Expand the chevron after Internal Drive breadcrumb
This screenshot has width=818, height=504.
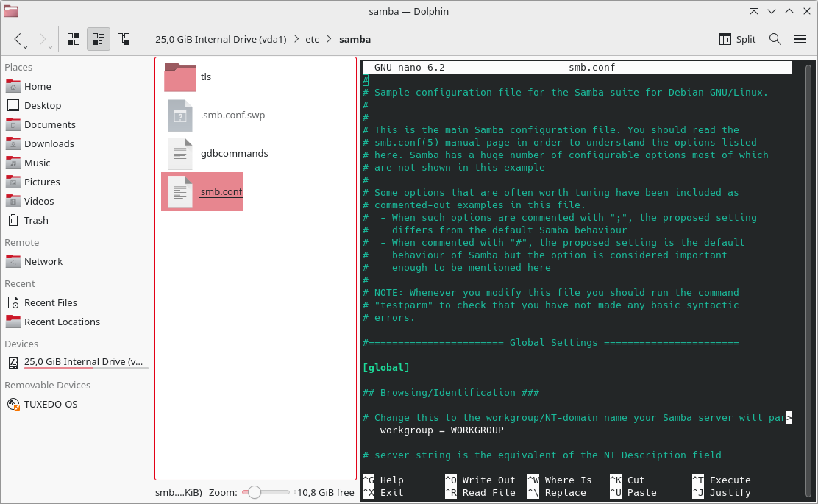tap(296, 39)
